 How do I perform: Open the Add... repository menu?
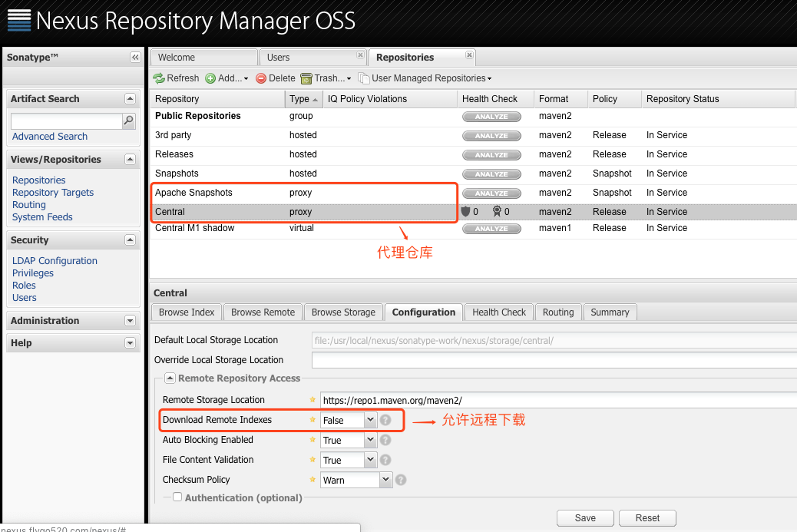click(x=227, y=78)
